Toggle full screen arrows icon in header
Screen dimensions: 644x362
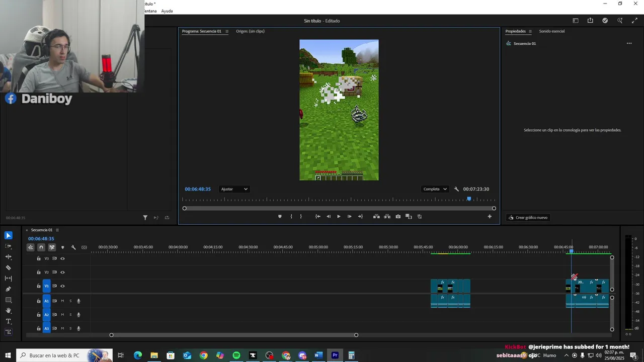click(634, 21)
